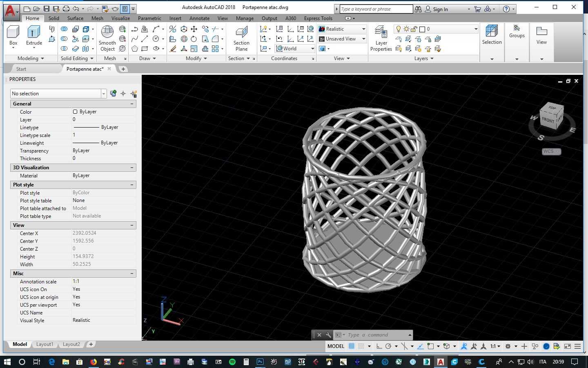Toggle snap mode in status bar
The image size is (588, 368).
(x=361, y=346)
